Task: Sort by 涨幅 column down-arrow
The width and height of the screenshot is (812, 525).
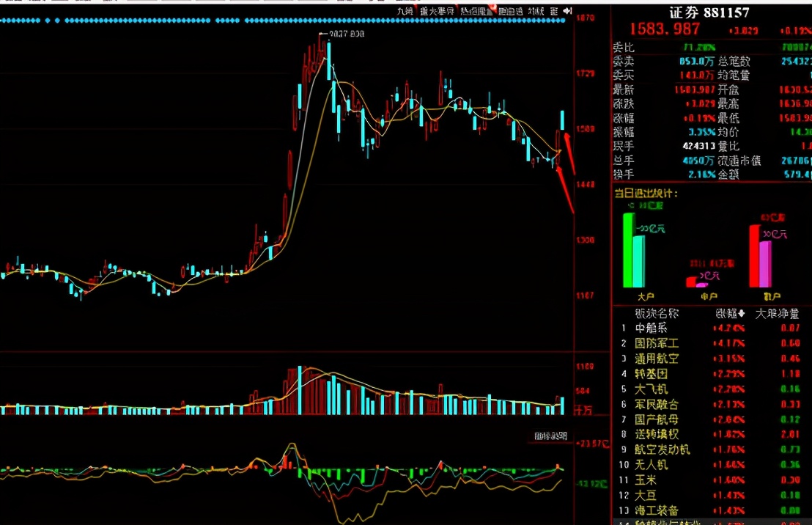Action: (x=742, y=314)
